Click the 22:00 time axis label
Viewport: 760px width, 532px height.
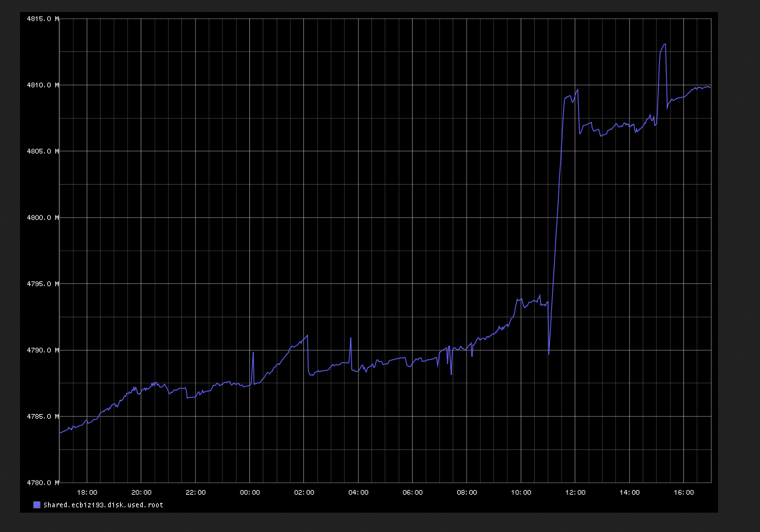(195, 493)
